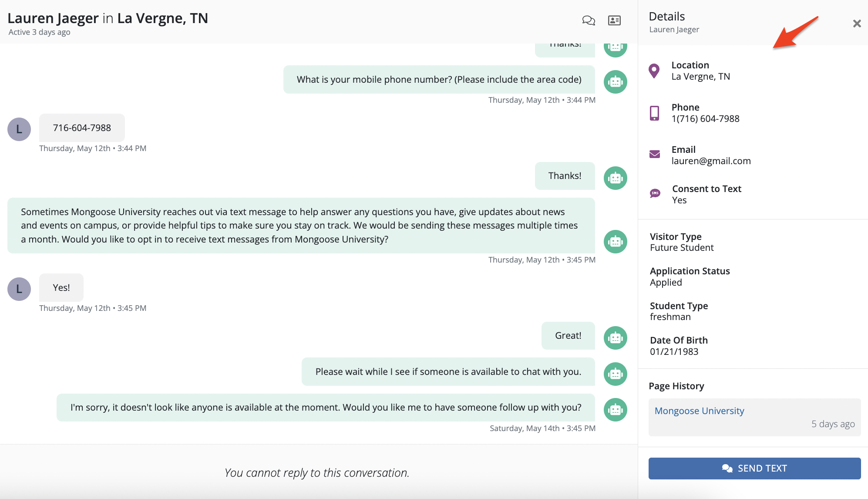This screenshot has width=868, height=499.
Task: Click the email envelope icon
Action: click(x=654, y=154)
